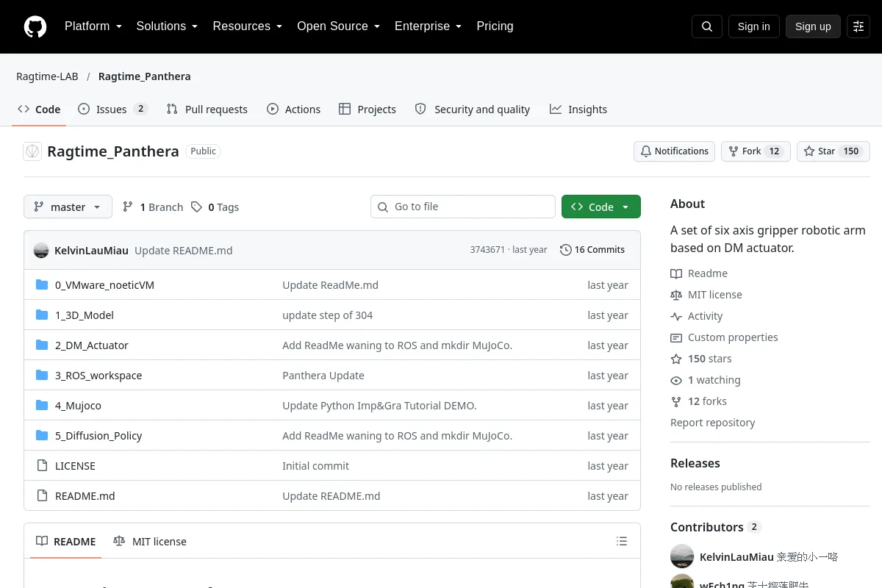Image resolution: width=882 pixels, height=588 pixels.
Task: Click the pulse icon next to Activity
Action: [x=676, y=316]
